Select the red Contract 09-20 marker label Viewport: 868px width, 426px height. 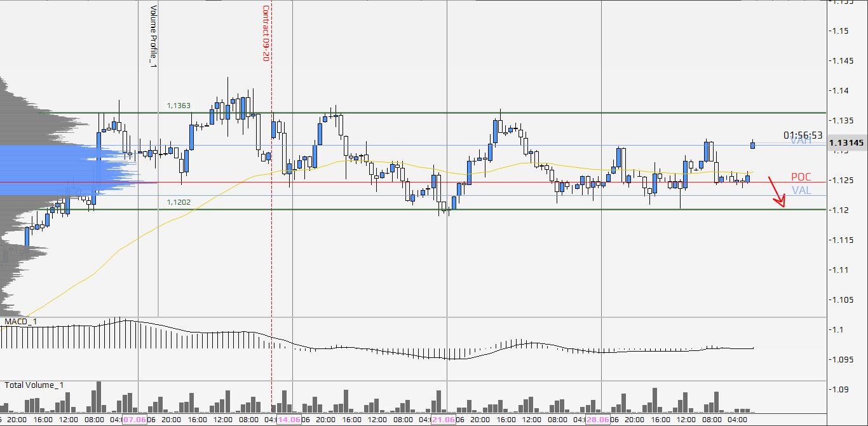266,33
